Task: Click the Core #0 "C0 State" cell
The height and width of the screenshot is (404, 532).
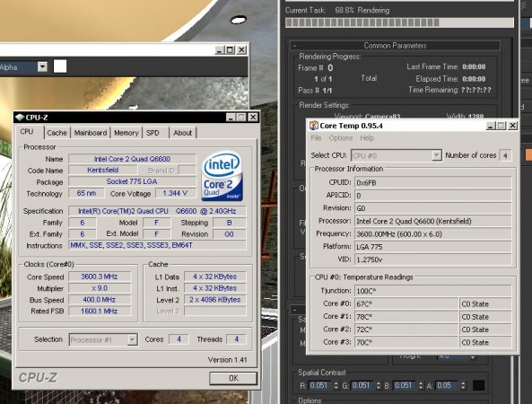Action: point(485,303)
